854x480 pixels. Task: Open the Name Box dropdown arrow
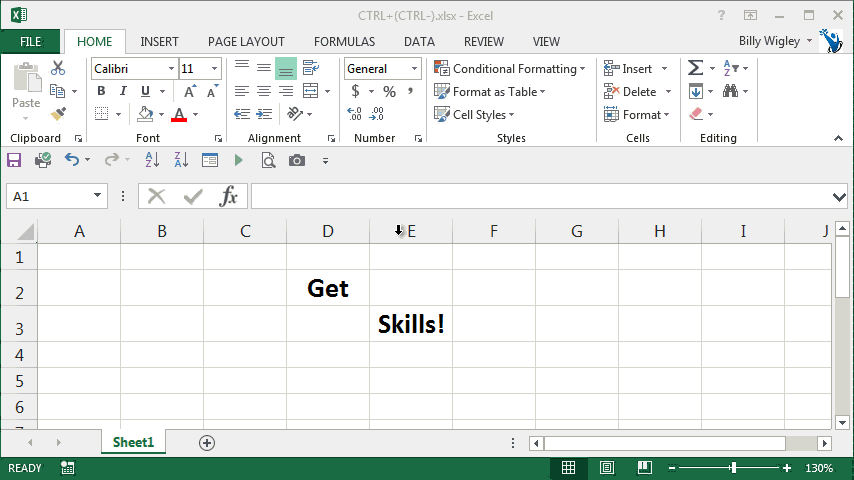point(98,196)
